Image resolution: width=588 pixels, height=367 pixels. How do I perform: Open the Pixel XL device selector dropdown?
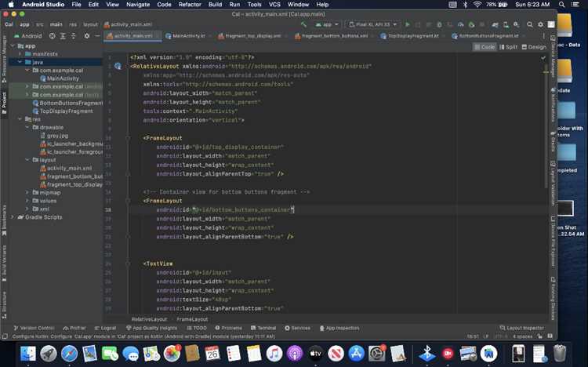[372, 24]
